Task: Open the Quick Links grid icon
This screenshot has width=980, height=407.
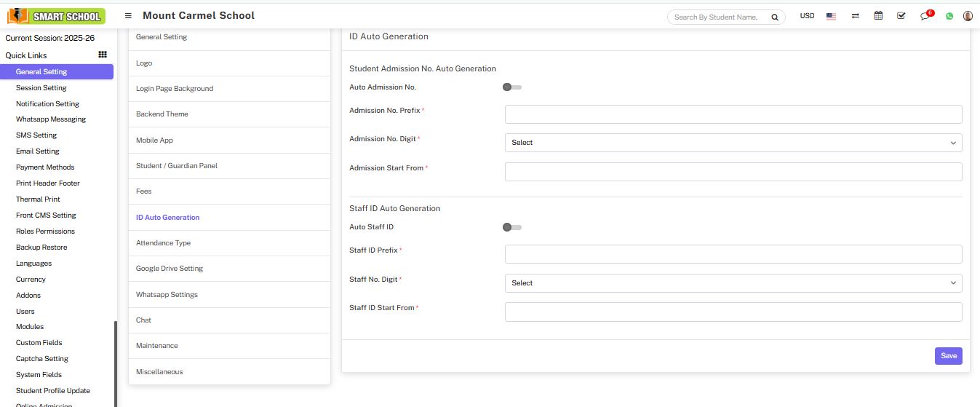Action: click(103, 55)
